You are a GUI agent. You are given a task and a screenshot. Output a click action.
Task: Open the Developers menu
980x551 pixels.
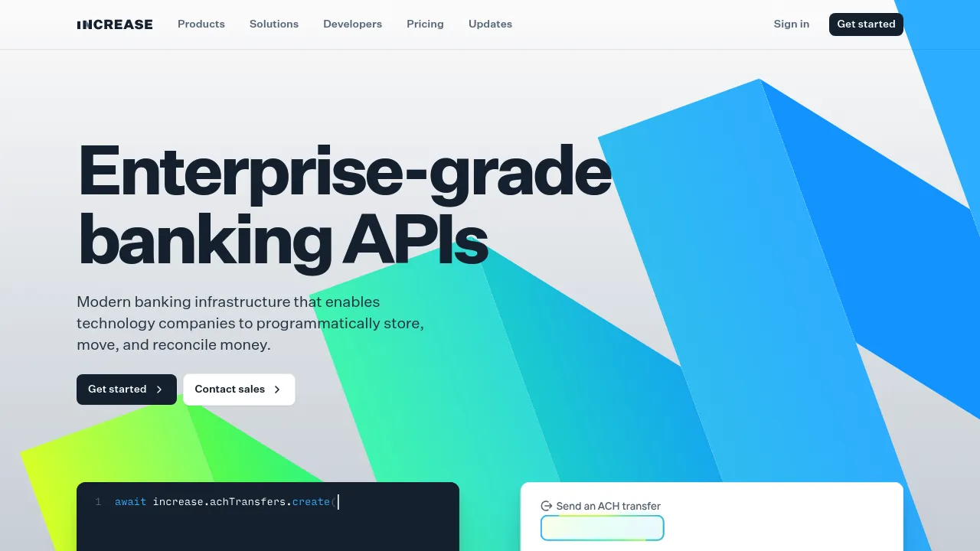point(352,24)
